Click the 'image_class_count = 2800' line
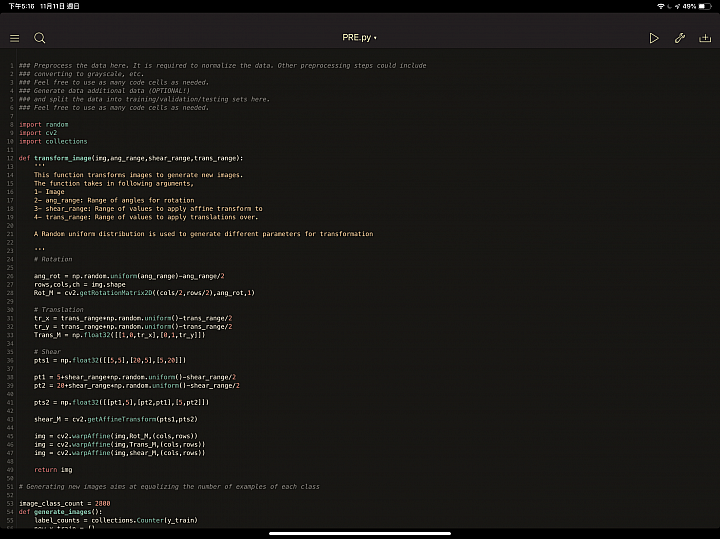The image size is (720, 539). [64, 504]
